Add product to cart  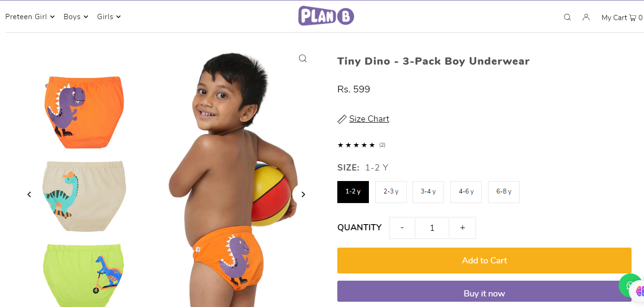coord(484,261)
